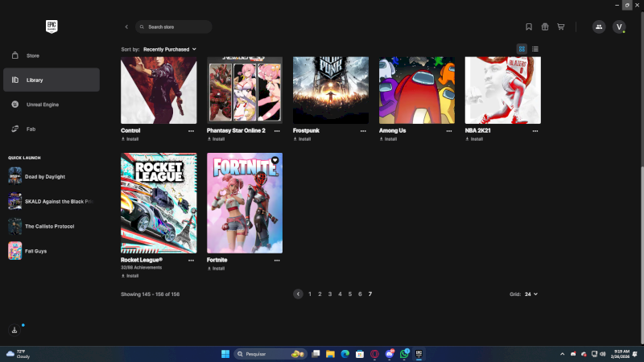Open the V profile avatar menu
The image size is (644, 362).
click(x=619, y=27)
